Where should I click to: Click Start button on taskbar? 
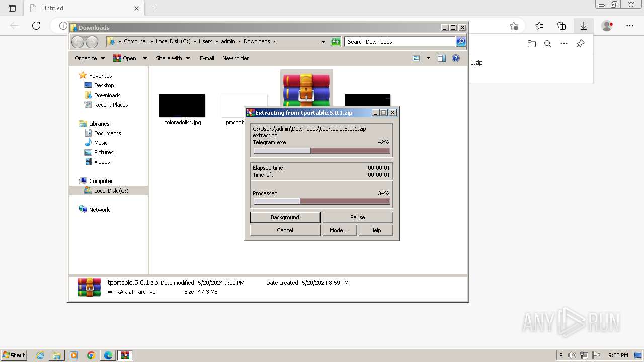point(14,355)
